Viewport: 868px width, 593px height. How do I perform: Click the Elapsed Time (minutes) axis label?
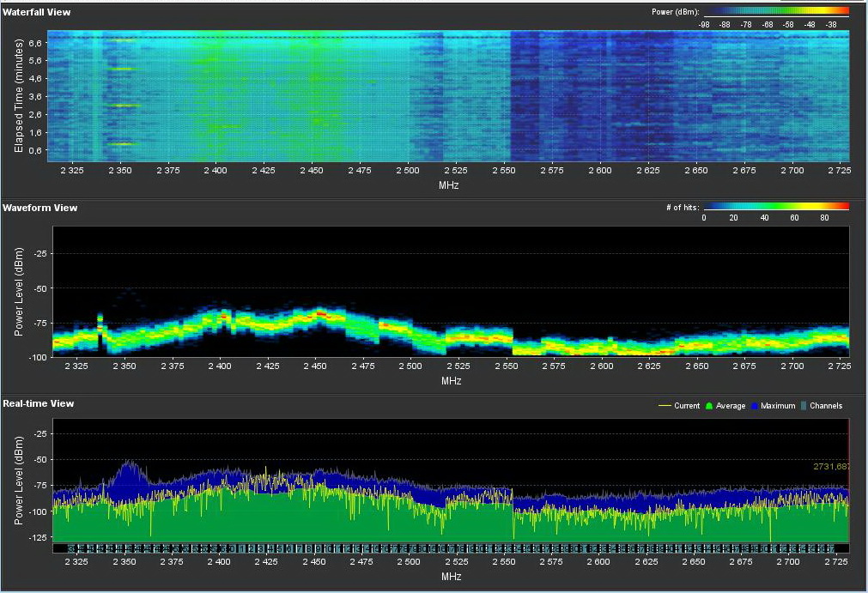coord(18,96)
